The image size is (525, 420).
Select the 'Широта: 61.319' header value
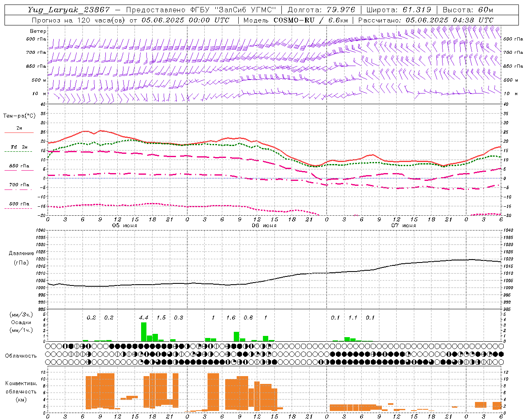pos(399,10)
